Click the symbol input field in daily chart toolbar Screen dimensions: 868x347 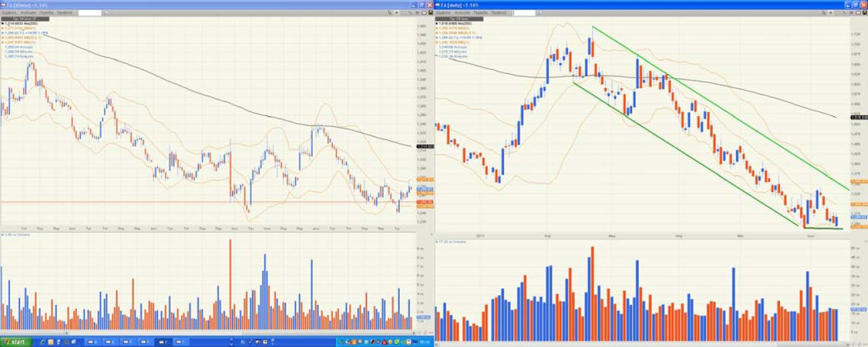pyautogui.click(x=523, y=13)
